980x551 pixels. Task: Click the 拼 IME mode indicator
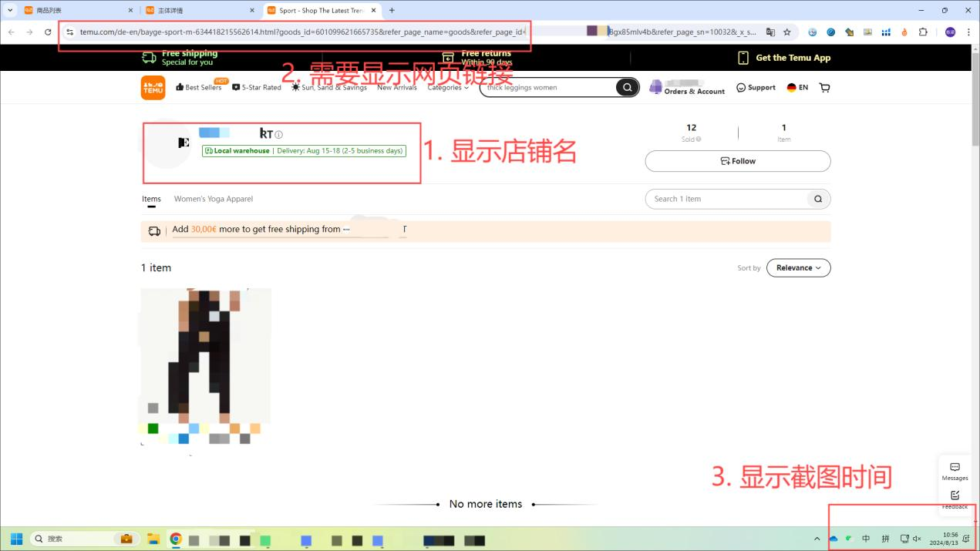pyautogui.click(x=885, y=539)
